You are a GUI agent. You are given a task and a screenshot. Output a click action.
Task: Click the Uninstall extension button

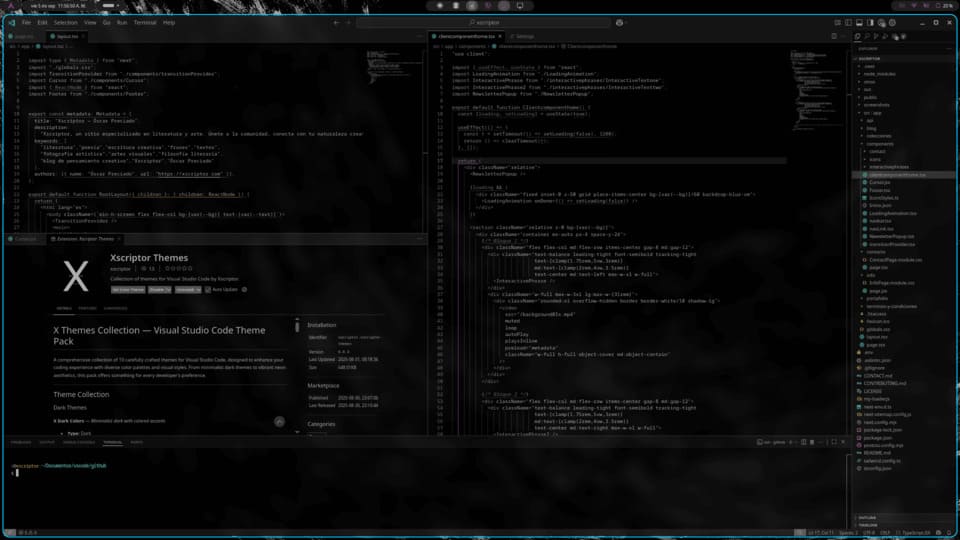[184, 290]
